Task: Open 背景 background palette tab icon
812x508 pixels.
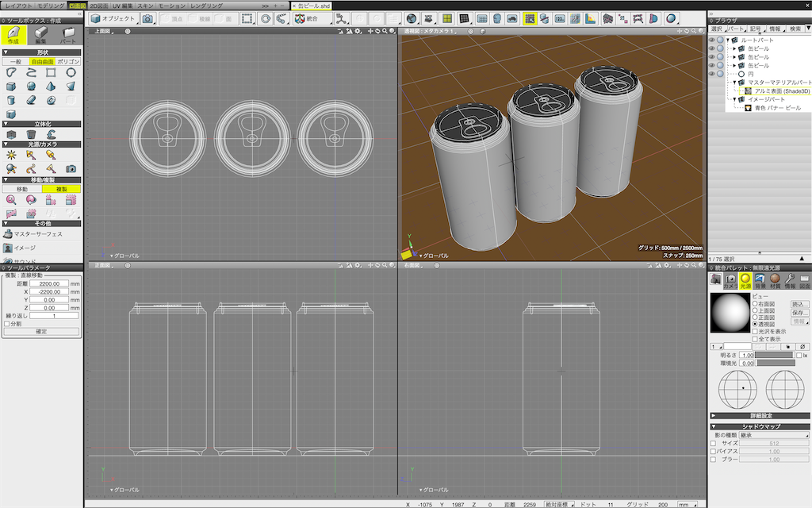Action: coord(760,280)
